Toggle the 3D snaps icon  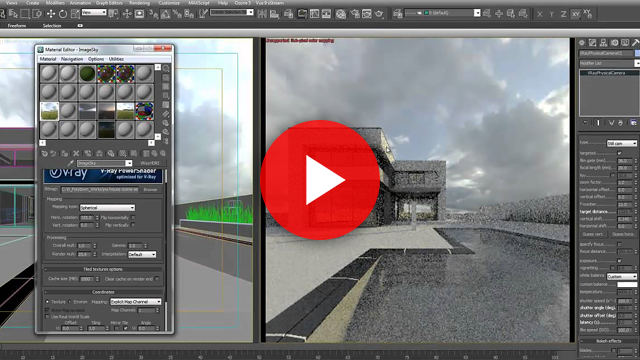[x=153, y=14]
